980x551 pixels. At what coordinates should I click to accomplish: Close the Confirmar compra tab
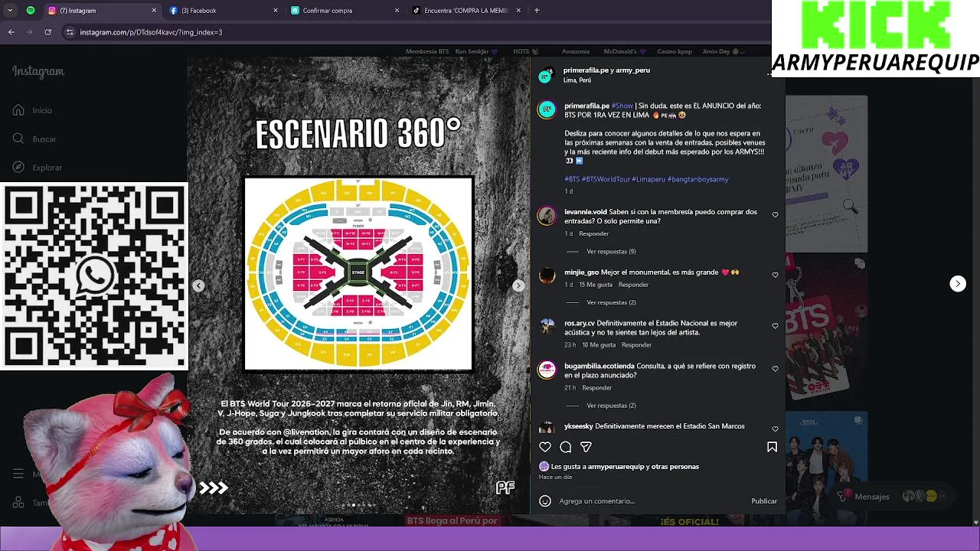(x=397, y=11)
